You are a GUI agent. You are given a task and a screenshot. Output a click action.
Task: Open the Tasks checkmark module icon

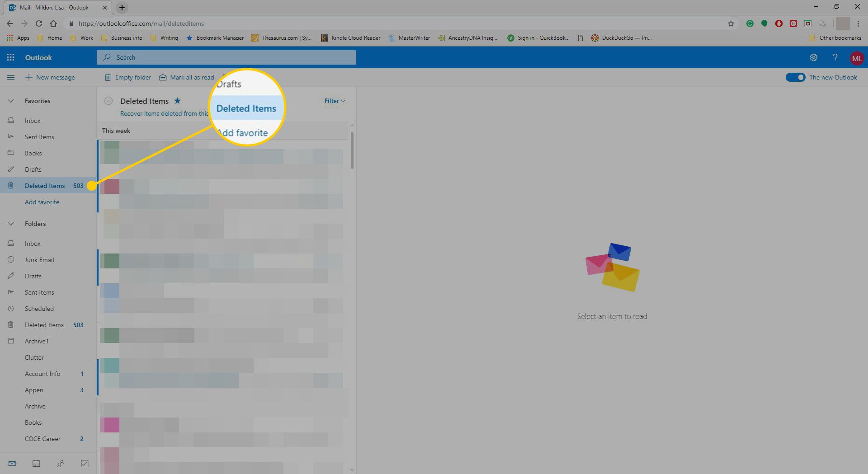(85, 464)
